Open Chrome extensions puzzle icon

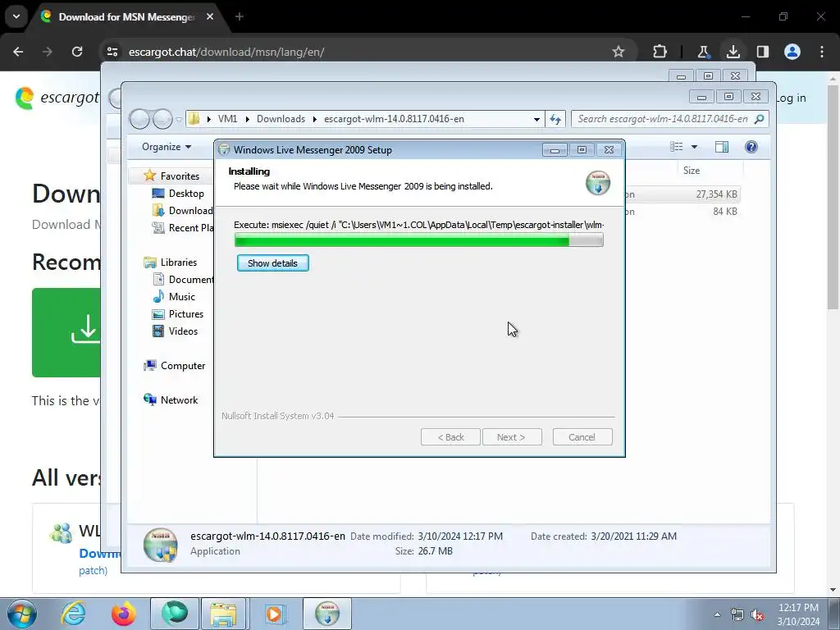tap(660, 52)
